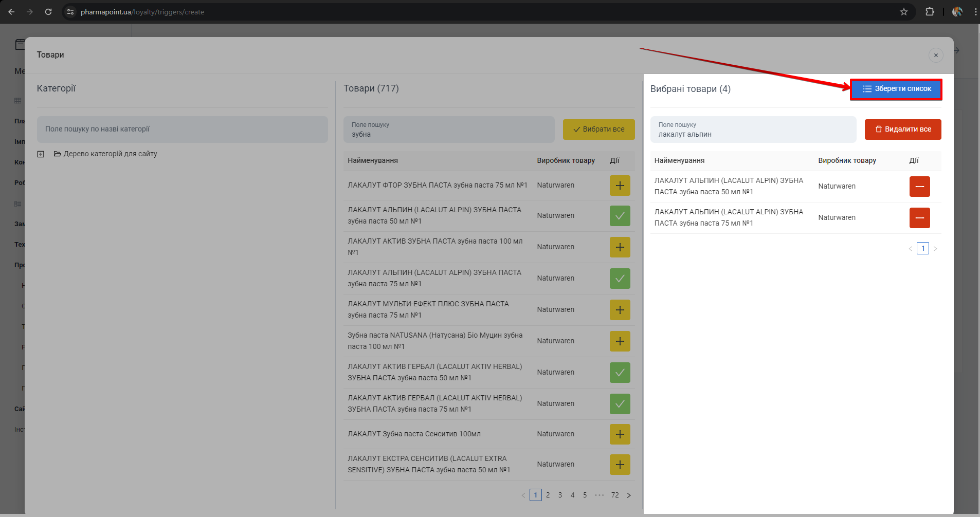Remove selected ЛАКАЛУТ АЛЬПІН 75 мл item

(919, 218)
